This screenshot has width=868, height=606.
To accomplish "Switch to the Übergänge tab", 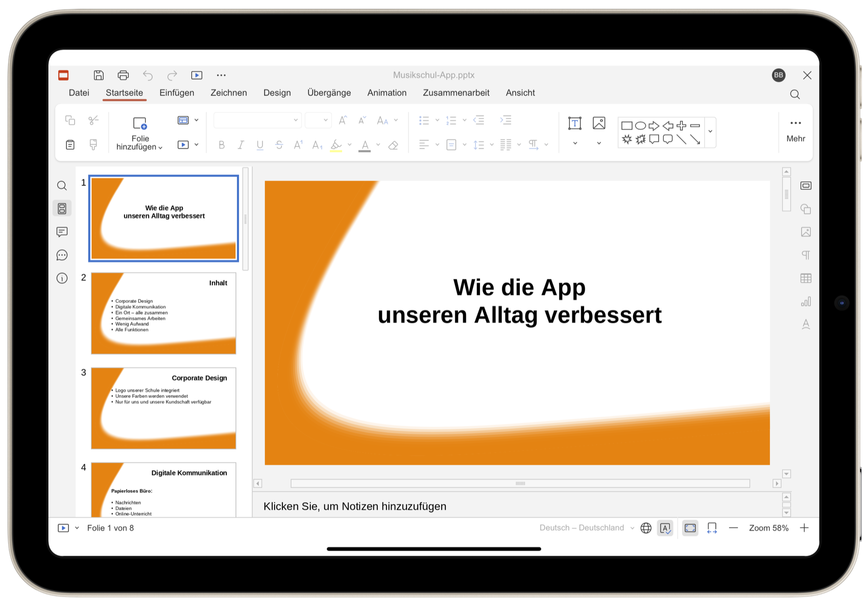I will 329,92.
